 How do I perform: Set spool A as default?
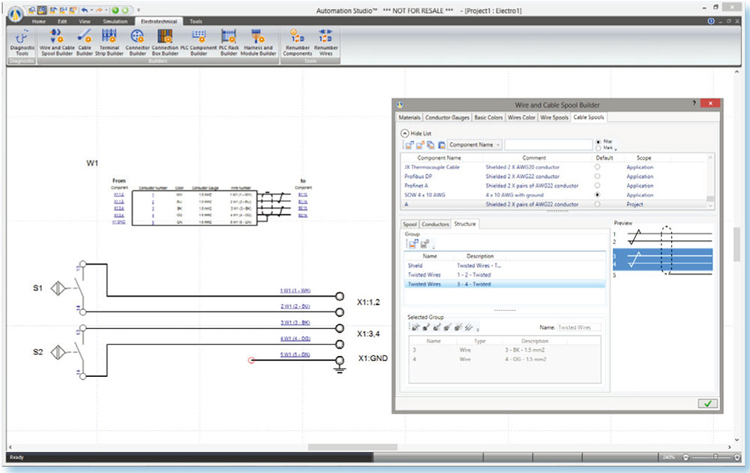tap(597, 204)
